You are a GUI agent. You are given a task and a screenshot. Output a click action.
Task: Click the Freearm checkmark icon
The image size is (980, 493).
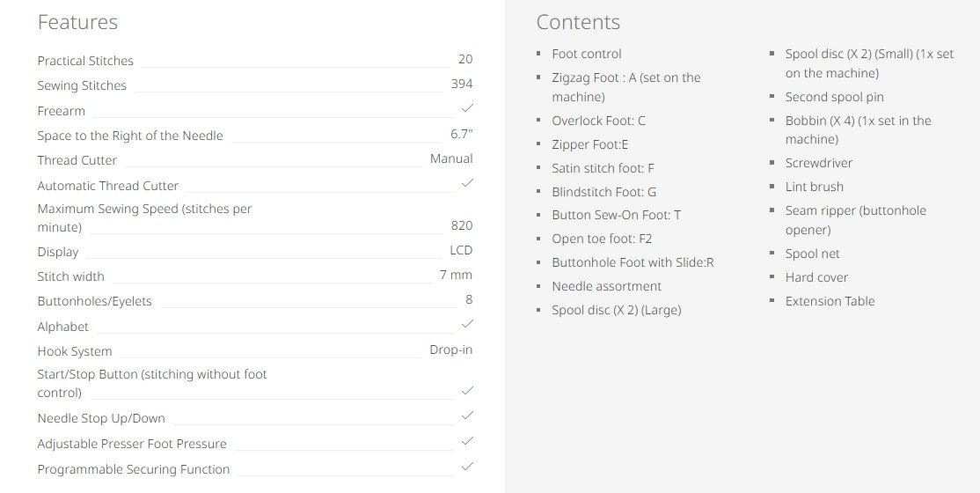coord(467,108)
